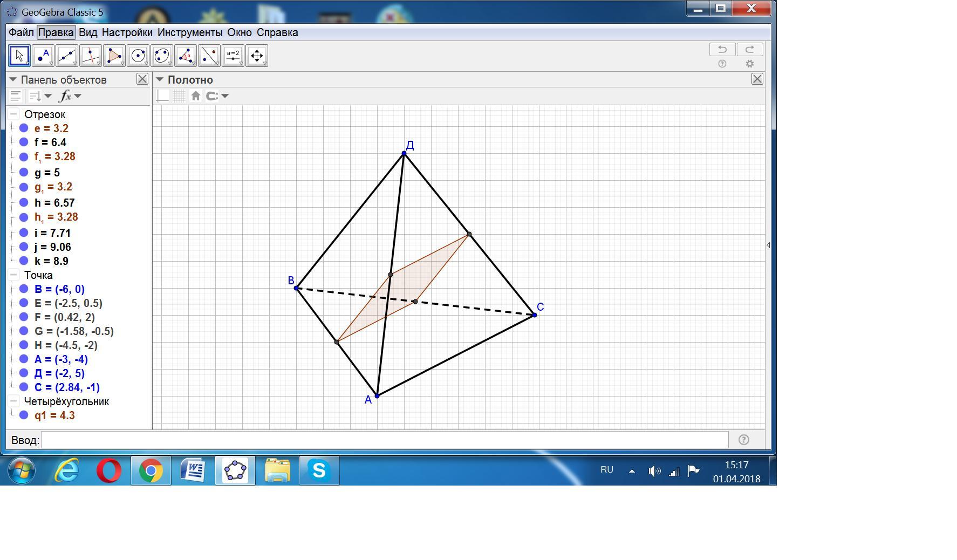Select the Angle measurement tool
Screen dimensions: 957x560
(x=185, y=56)
